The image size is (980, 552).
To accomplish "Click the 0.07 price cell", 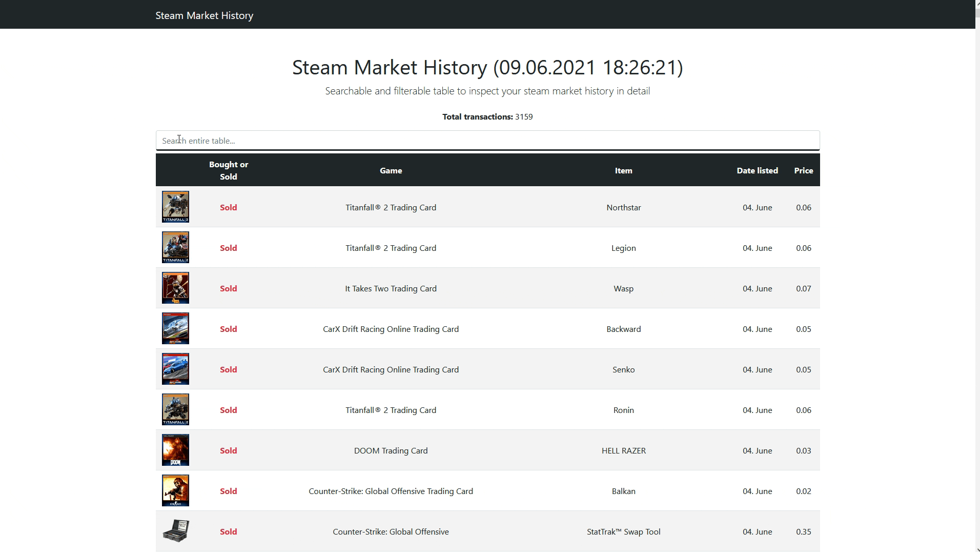I will pyautogui.click(x=803, y=288).
